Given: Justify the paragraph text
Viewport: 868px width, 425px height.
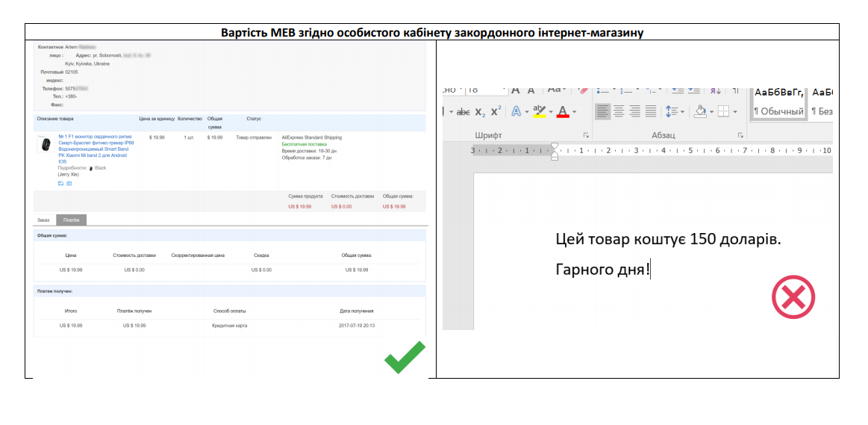Looking at the screenshot, I should tap(651, 111).
